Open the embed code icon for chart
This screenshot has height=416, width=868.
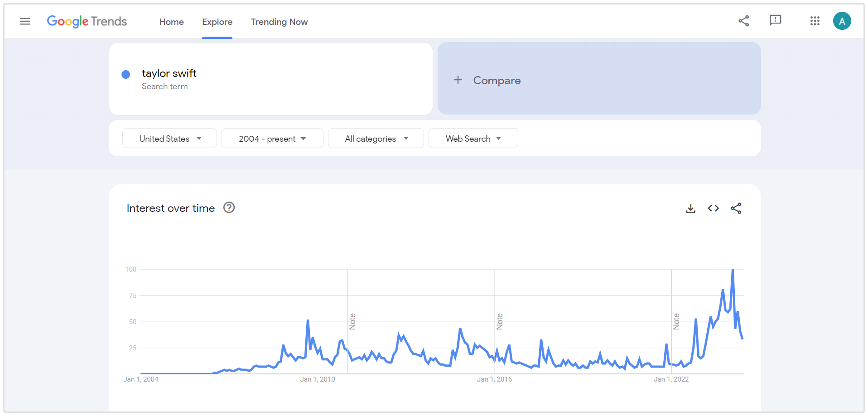pyautogui.click(x=713, y=208)
